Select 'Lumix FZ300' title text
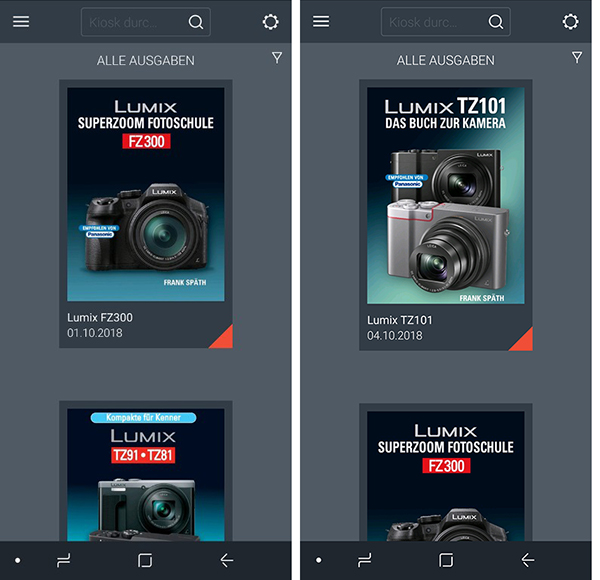This screenshot has width=600, height=580. pos(100,318)
